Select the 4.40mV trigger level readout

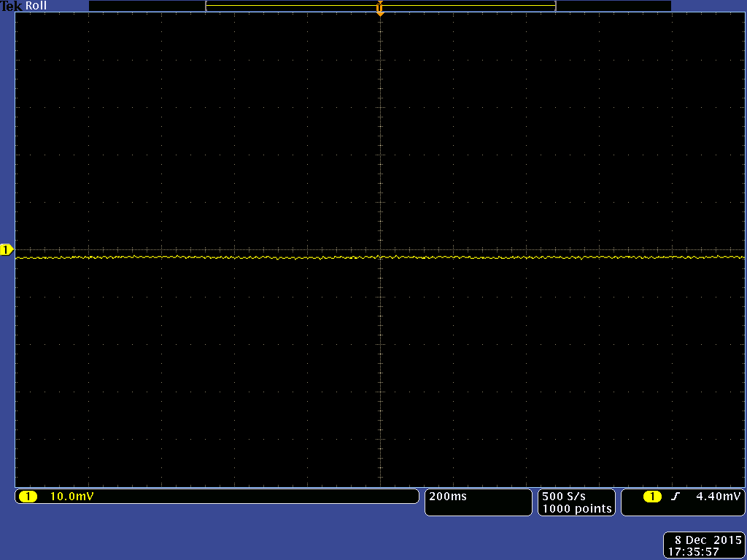click(718, 497)
